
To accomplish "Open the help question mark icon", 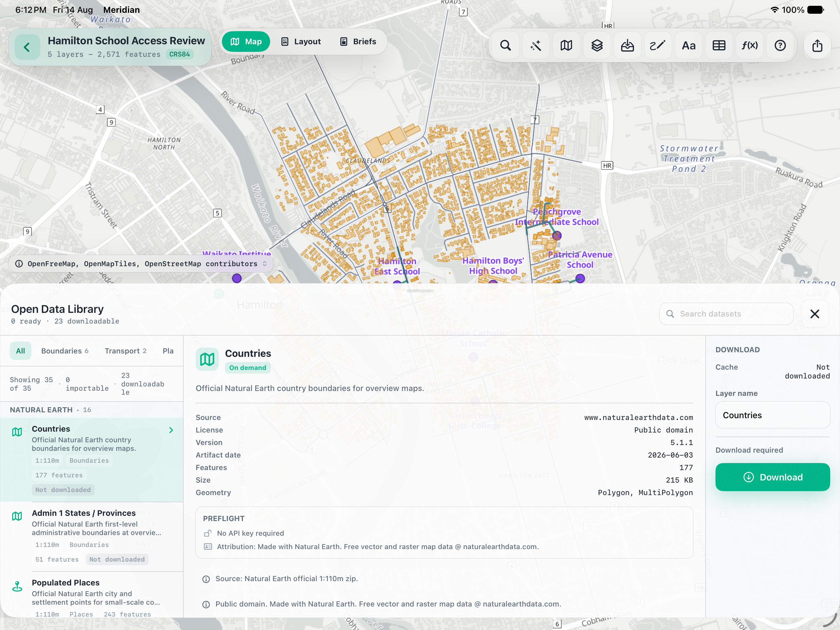I will click(780, 45).
